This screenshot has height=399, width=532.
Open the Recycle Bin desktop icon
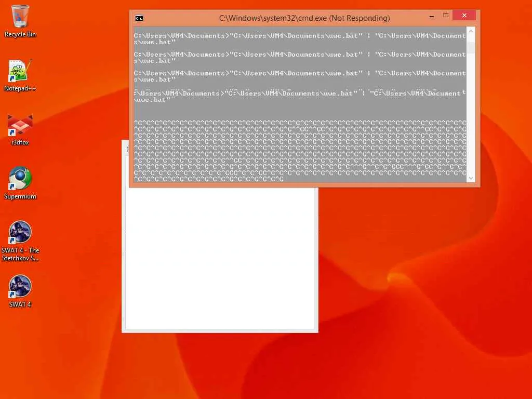point(20,21)
